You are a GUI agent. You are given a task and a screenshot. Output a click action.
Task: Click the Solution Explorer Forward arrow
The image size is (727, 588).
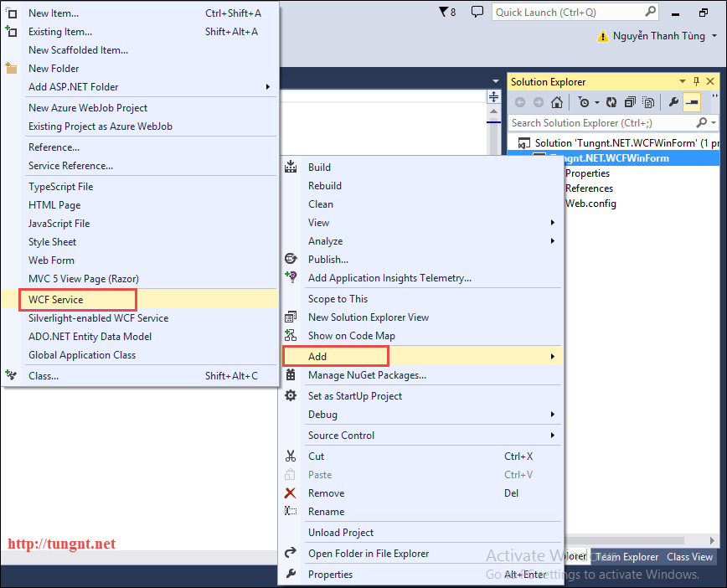click(539, 102)
